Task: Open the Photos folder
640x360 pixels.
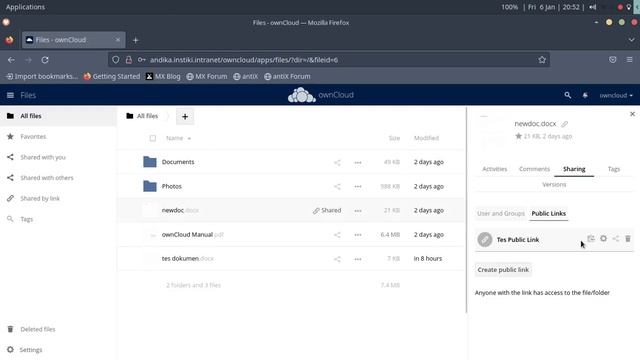Action: point(171,187)
